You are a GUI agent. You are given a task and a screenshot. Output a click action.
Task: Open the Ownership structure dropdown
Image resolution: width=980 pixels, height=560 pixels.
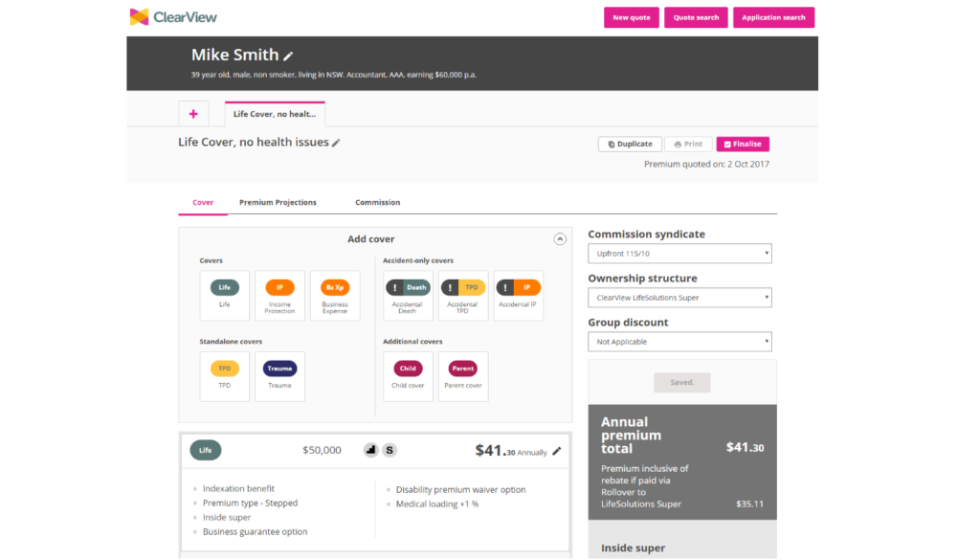679,298
